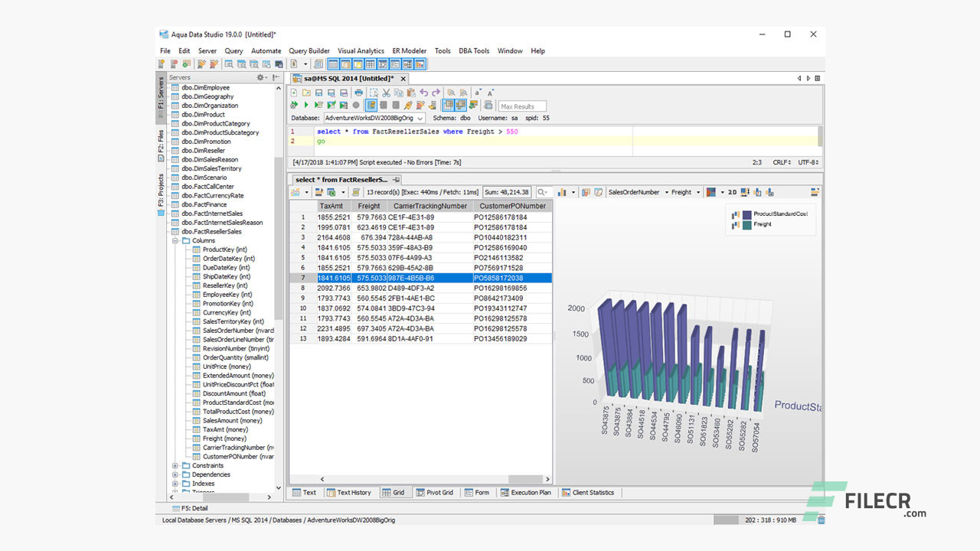Toggle the second highlighted results pane button
Image resolution: width=980 pixels, height=551 pixels.
[x=461, y=105]
